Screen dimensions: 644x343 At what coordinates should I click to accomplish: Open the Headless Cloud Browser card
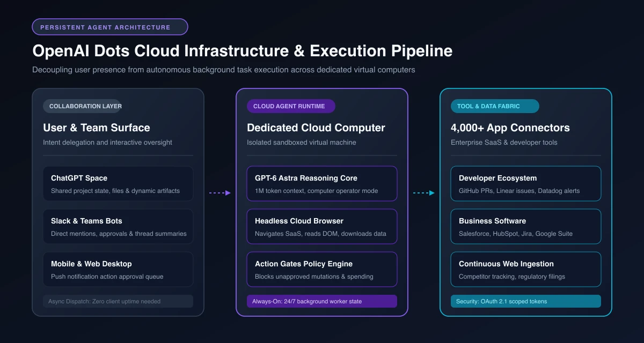[322, 226]
